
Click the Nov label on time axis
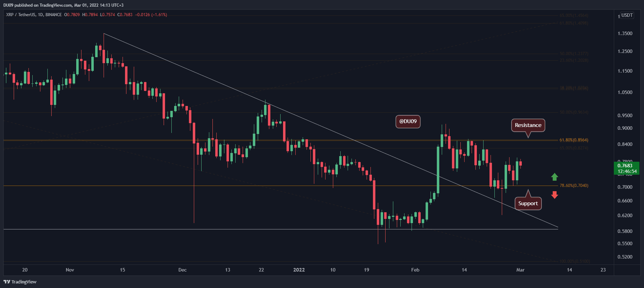pos(70,270)
